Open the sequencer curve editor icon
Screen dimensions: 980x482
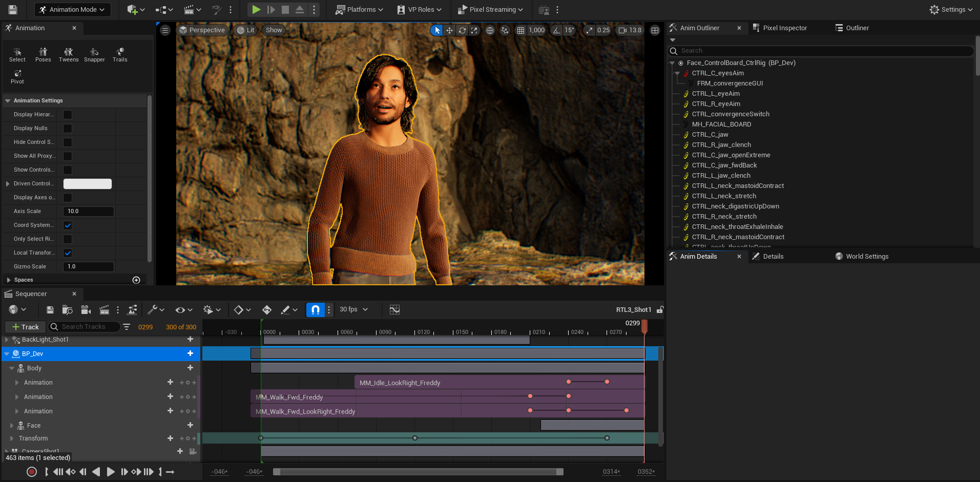pos(394,309)
